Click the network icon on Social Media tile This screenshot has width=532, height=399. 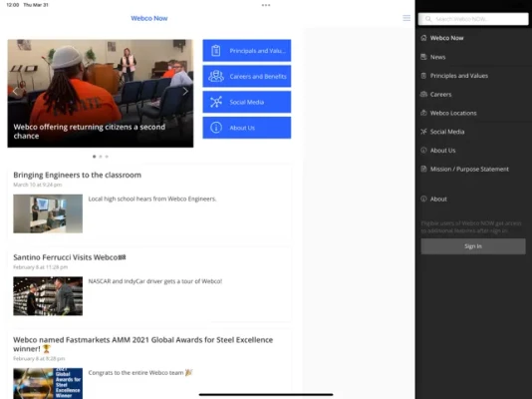(216, 102)
